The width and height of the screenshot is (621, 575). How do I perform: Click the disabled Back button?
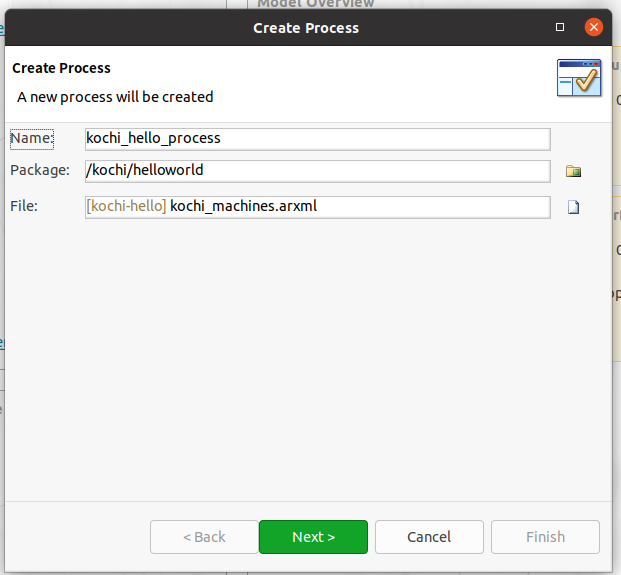(204, 537)
